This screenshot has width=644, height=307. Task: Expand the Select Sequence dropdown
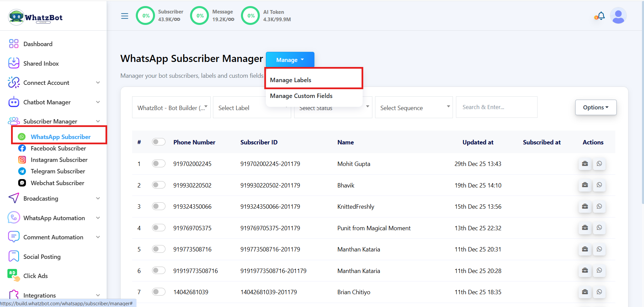[x=413, y=108]
